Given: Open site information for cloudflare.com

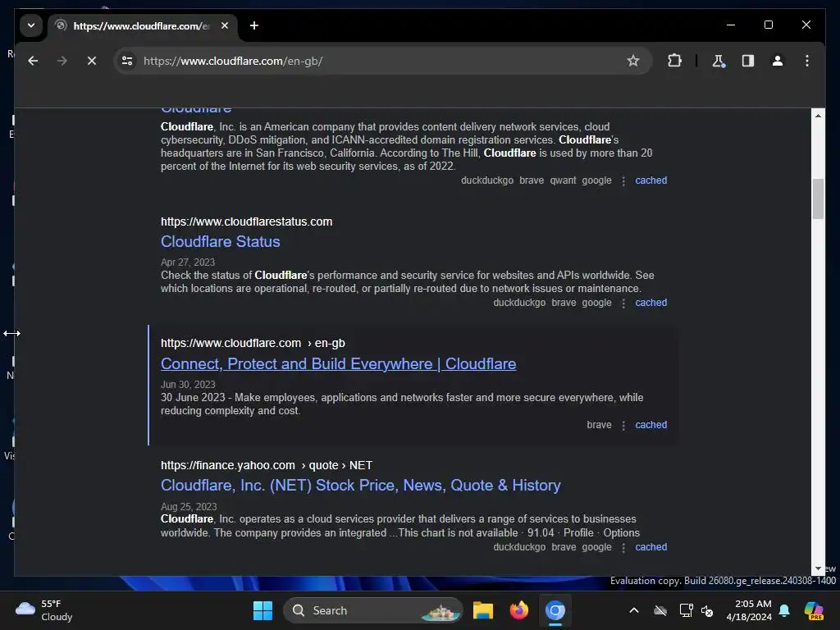Looking at the screenshot, I should pyautogui.click(x=127, y=61).
